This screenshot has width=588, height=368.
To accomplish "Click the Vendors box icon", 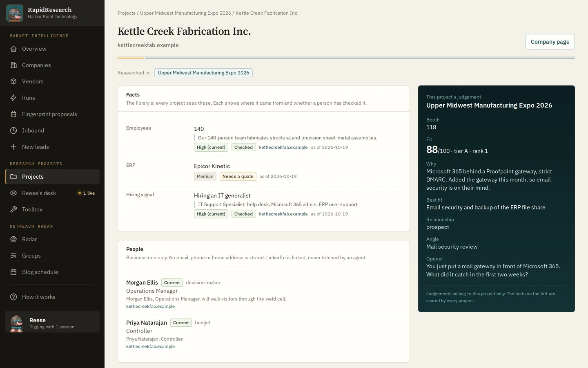I will (x=13, y=81).
